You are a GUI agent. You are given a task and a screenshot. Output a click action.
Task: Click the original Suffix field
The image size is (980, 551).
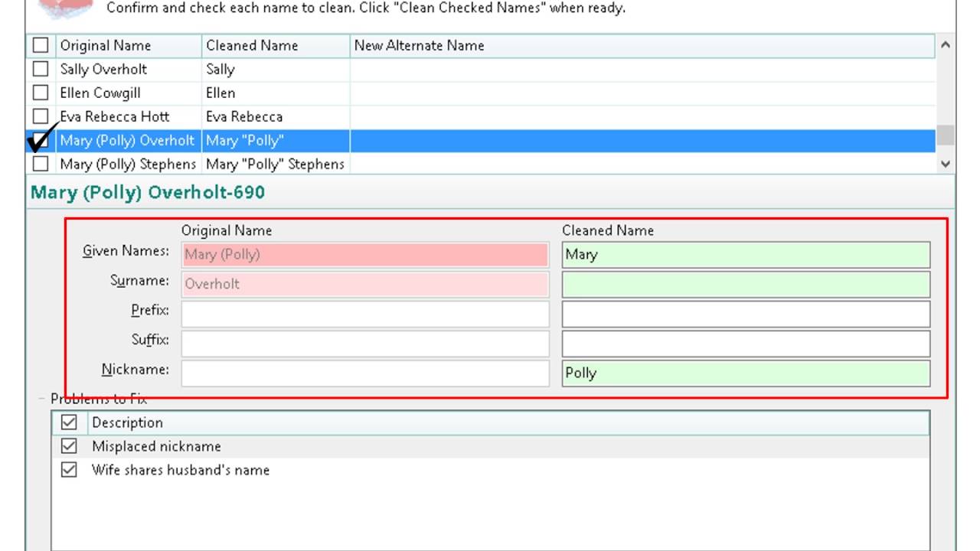tap(365, 344)
